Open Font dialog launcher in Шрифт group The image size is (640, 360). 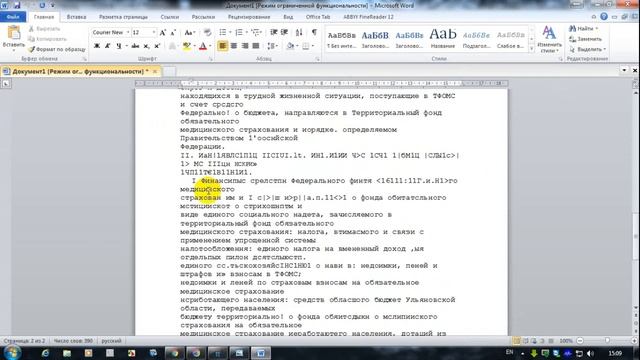click(211, 60)
